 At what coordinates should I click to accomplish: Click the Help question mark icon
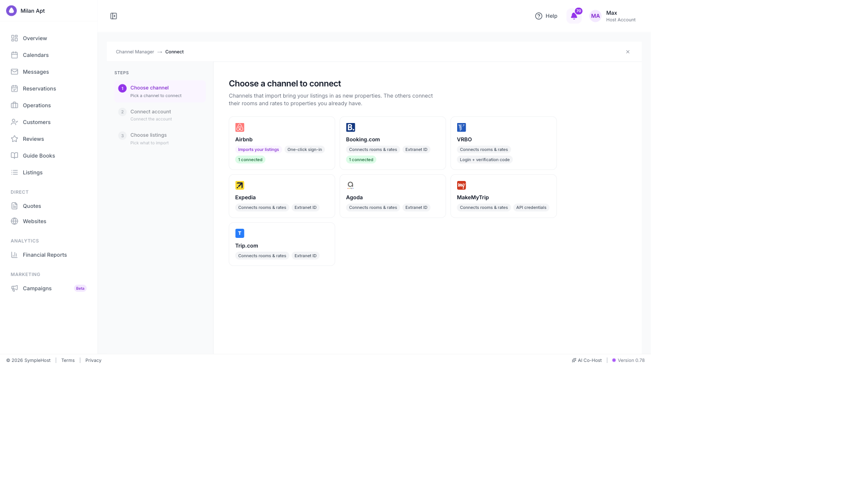pos(538,16)
